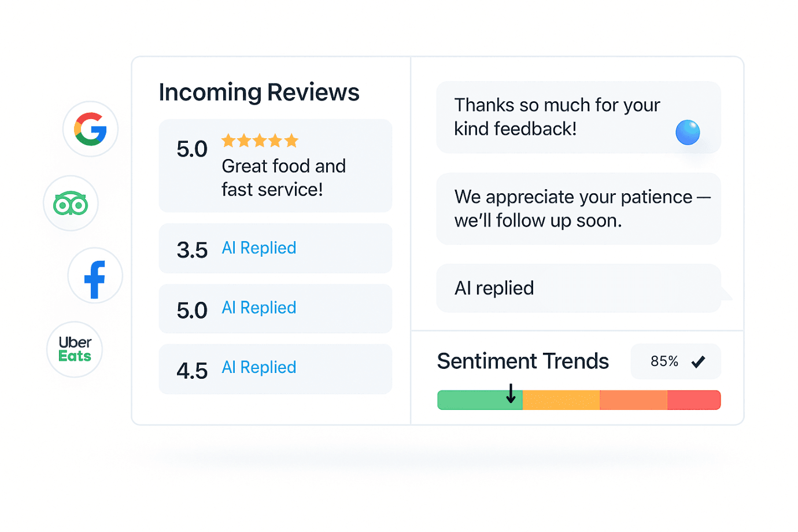Click the "AI replied" message bubble
Screen dimensions: 798x532
pos(578,288)
